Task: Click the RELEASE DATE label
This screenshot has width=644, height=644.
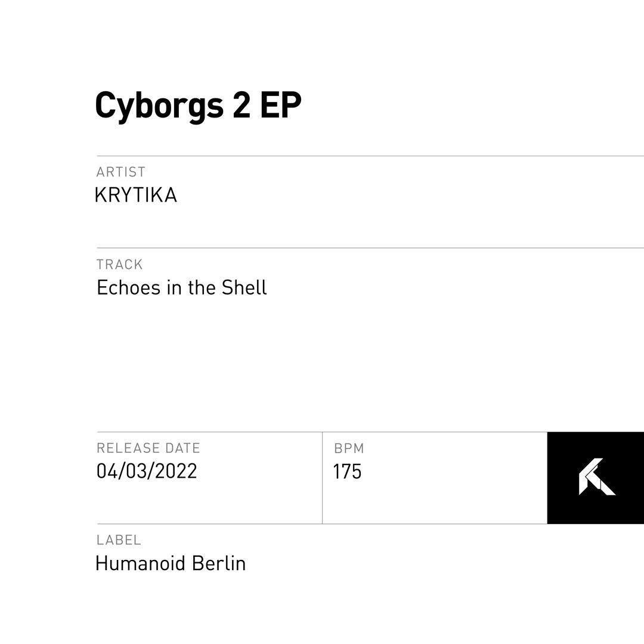Action: 148,448
